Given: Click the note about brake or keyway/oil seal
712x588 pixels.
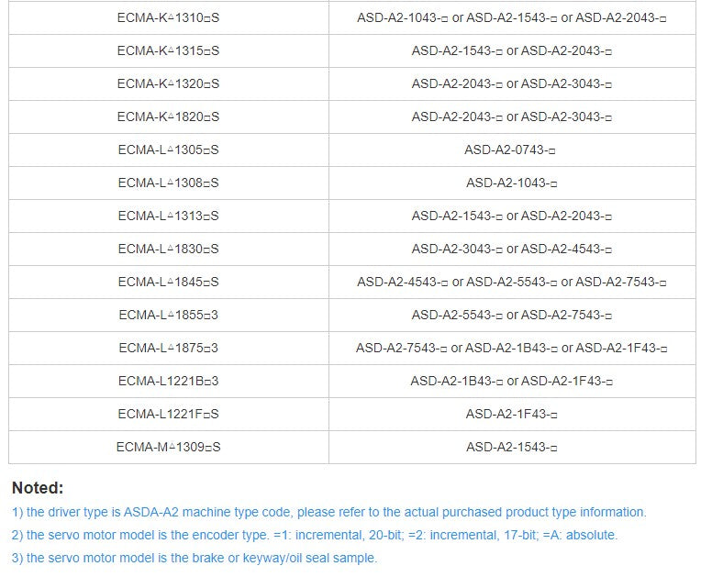Looking at the screenshot, I should coord(195,558).
